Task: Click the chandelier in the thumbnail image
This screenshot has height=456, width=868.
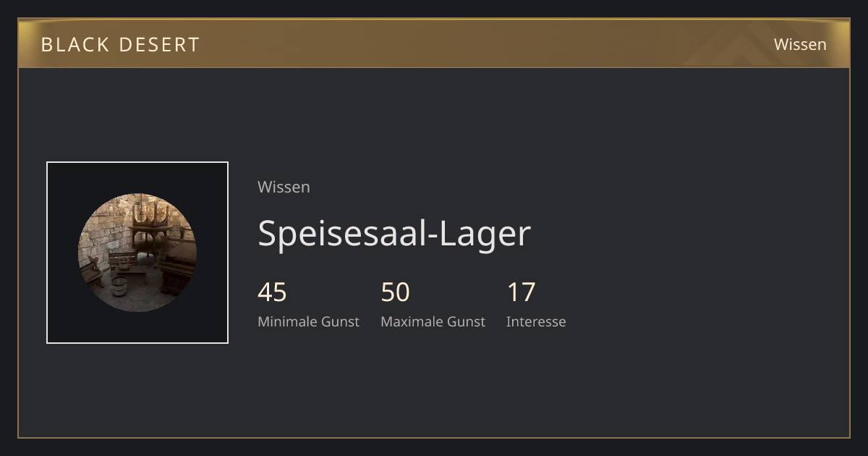Action: (152, 216)
